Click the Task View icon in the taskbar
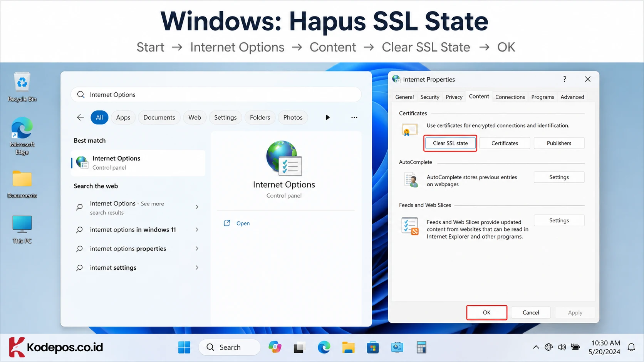 (299, 347)
